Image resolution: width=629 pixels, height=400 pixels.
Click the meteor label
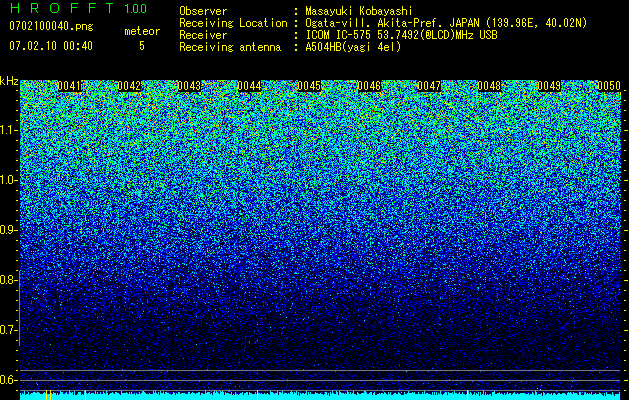click(x=142, y=31)
